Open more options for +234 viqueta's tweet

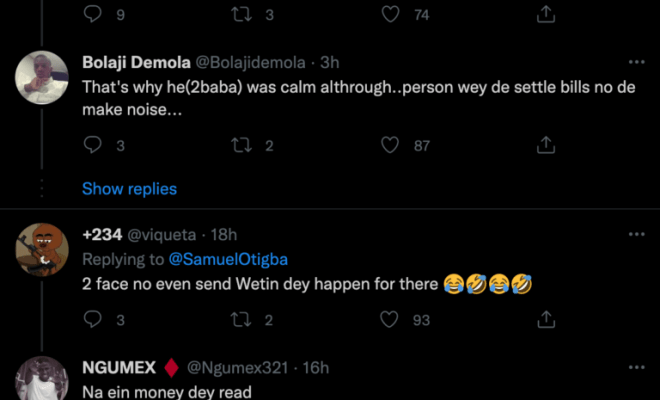(636, 234)
